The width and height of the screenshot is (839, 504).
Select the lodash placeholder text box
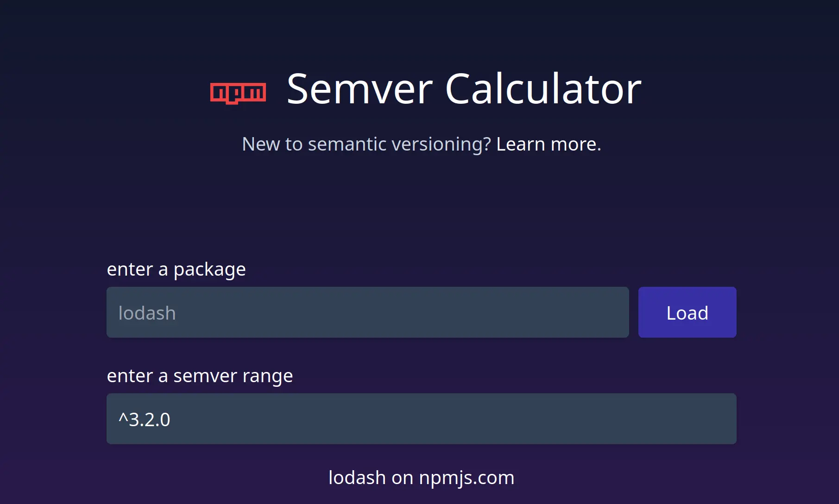pos(367,312)
